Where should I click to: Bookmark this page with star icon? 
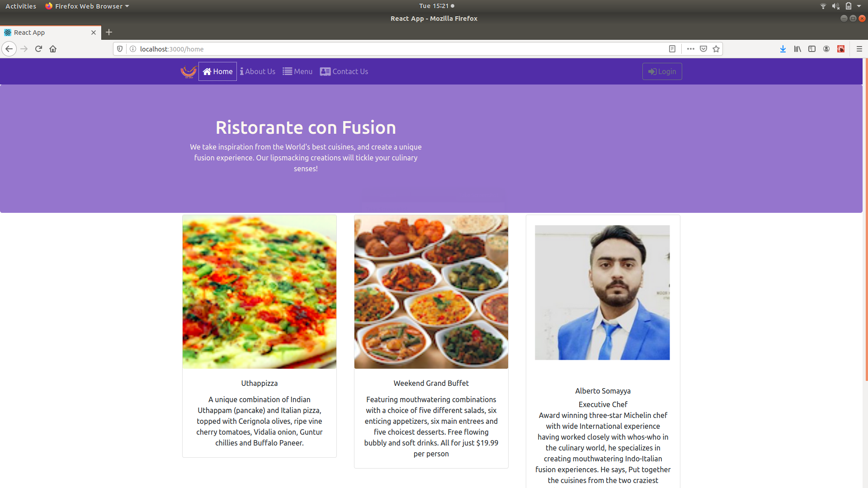click(x=716, y=49)
